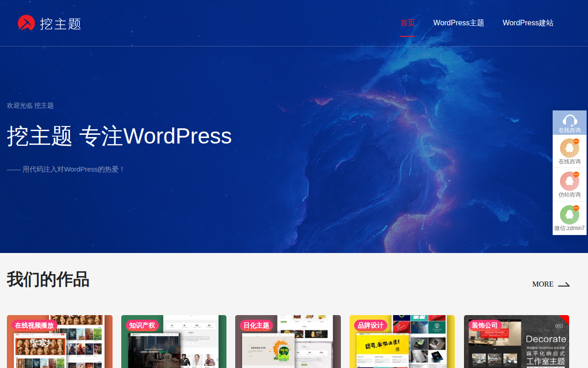Click the headset icon above 在线咨询
This screenshot has width=588, height=368.
pos(570,121)
